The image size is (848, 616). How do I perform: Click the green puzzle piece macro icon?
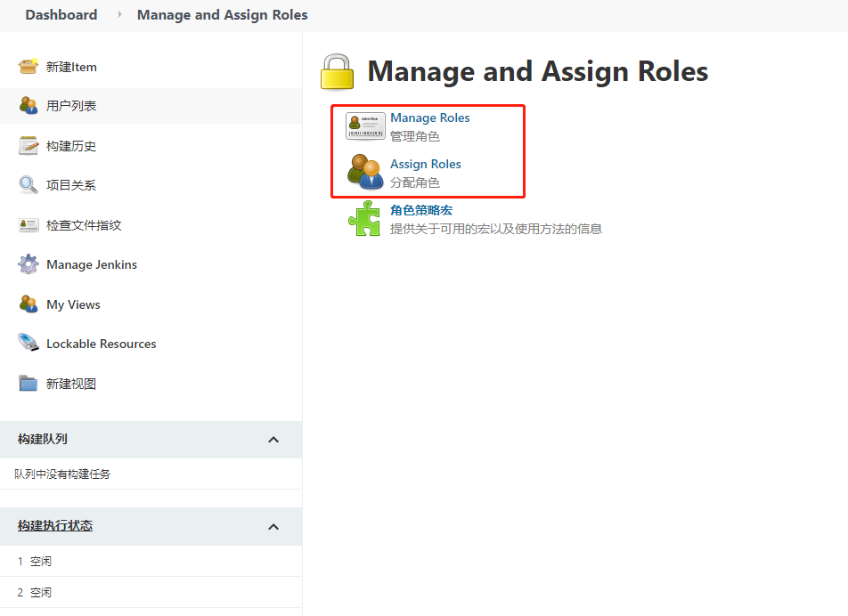[364, 218]
